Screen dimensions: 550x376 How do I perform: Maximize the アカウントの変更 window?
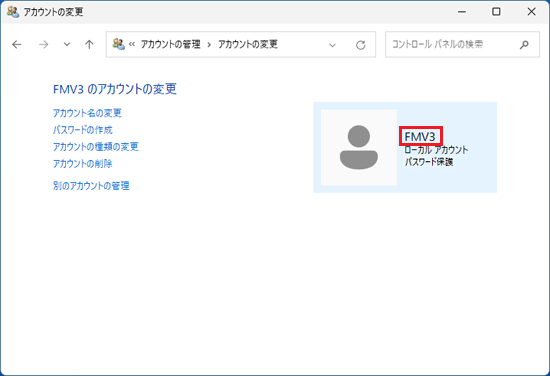coord(496,12)
